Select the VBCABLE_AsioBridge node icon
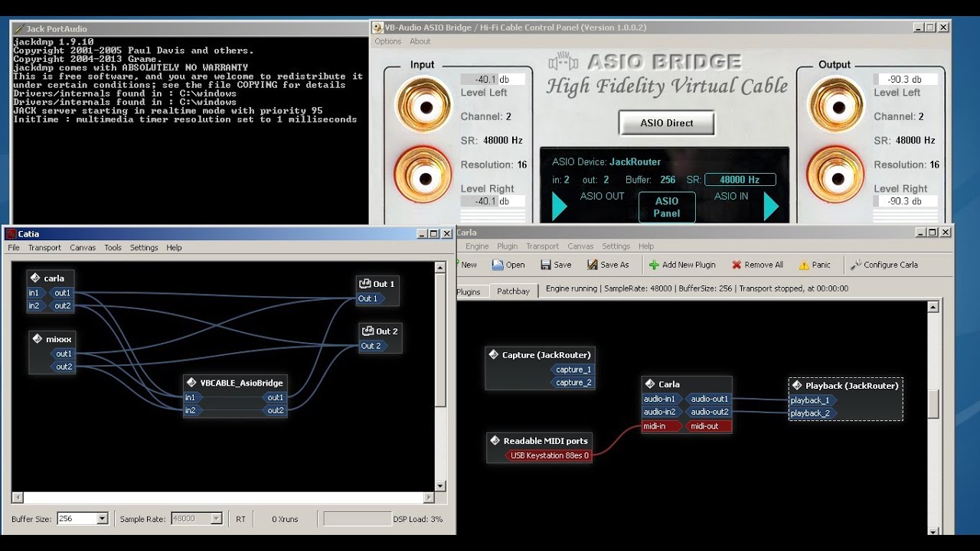The width and height of the screenshot is (980, 551). point(192,383)
